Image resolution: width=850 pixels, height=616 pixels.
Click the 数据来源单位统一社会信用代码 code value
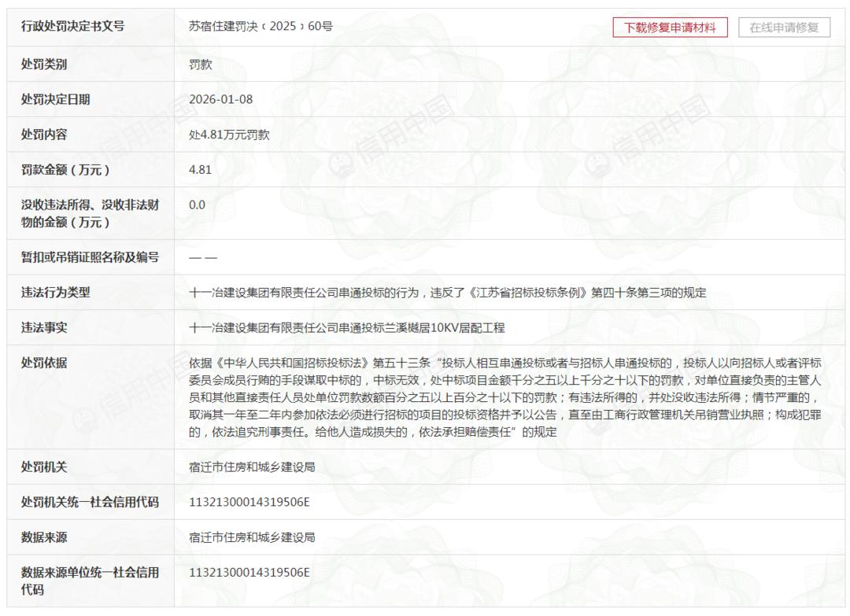coord(249,573)
